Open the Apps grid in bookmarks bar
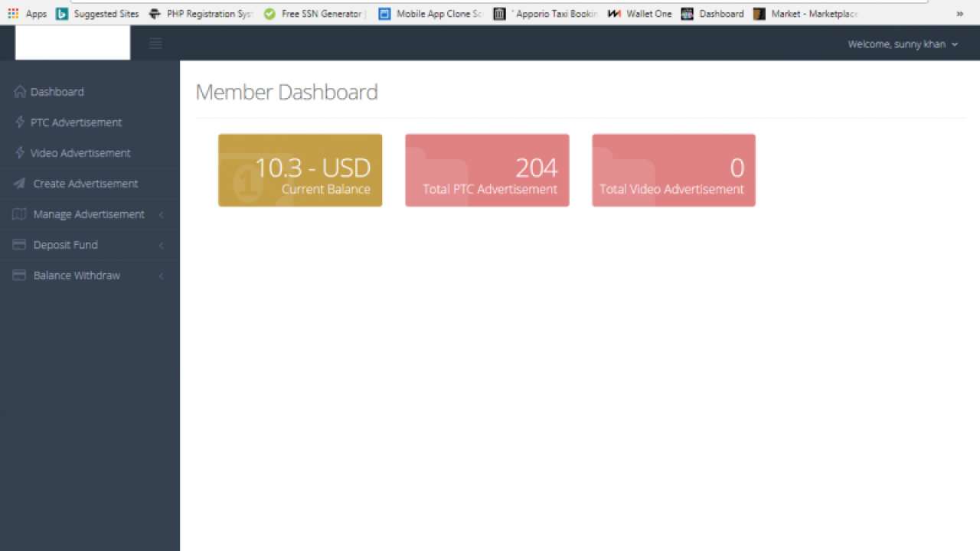The image size is (980, 551). coord(13,14)
